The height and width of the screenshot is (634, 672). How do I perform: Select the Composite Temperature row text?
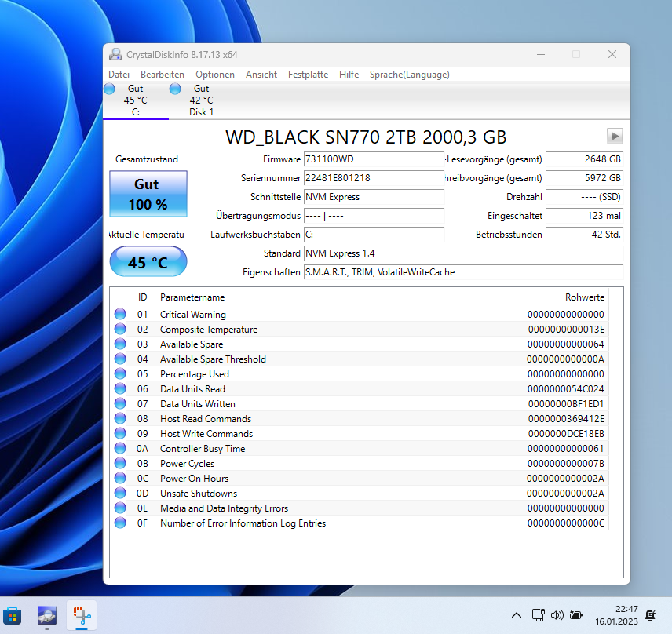[x=209, y=330]
